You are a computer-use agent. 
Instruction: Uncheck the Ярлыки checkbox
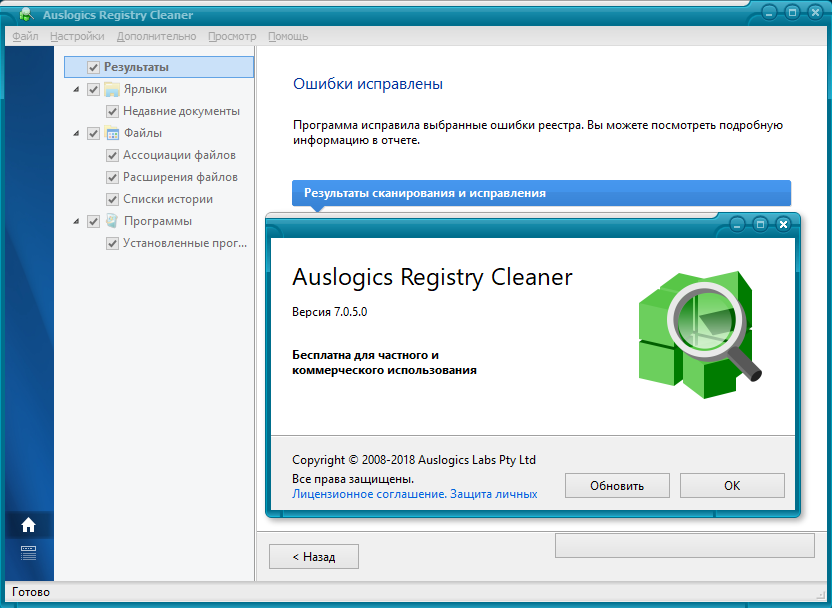click(x=93, y=89)
